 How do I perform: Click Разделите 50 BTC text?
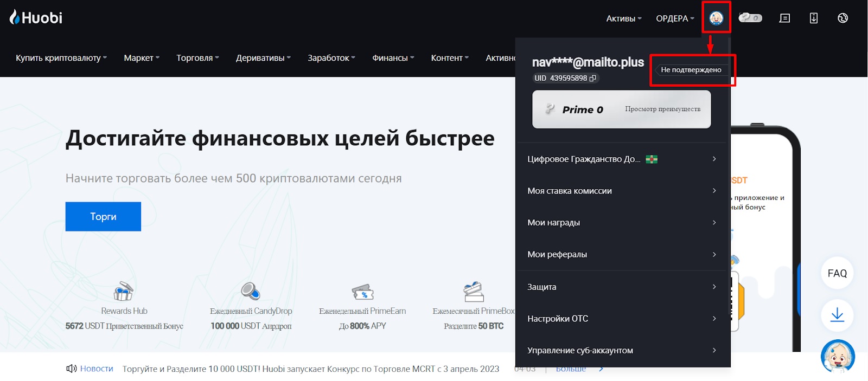[x=474, y=326]
